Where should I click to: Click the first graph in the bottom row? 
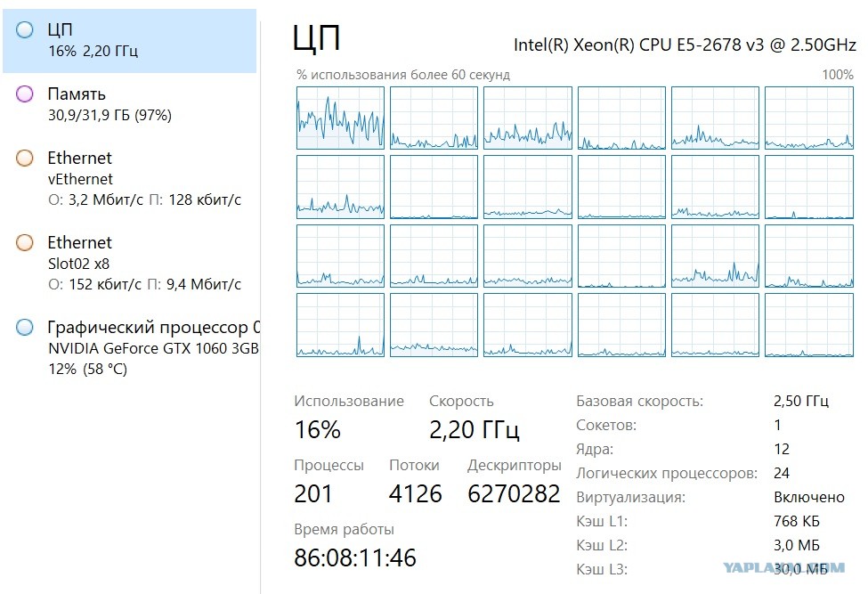coord(340,325)
